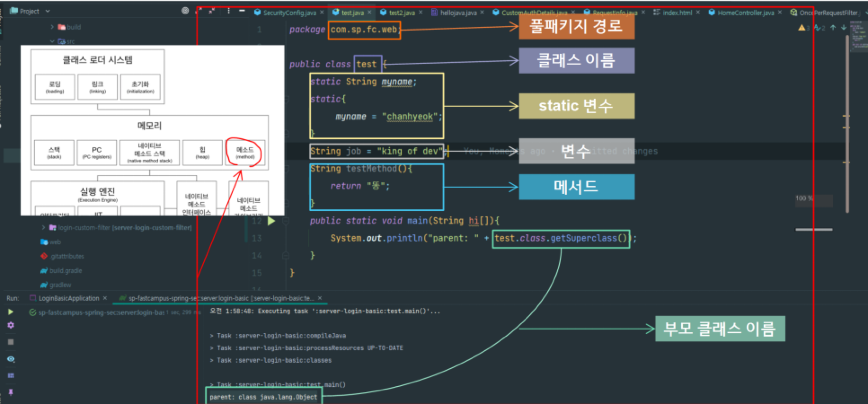The height and width of the screenshot is (404, 868).
Task: Run main method via gutter play arrow
Action: point(271,221)
